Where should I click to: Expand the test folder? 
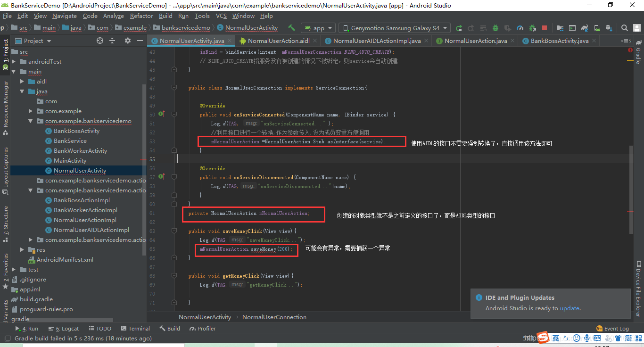click(14, 270)
